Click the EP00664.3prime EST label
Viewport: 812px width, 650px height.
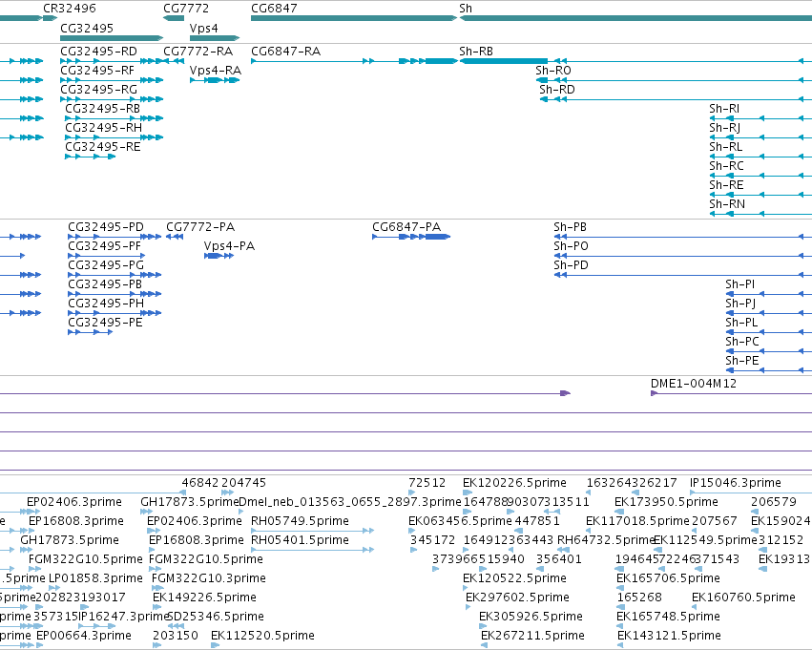[84, 636]
